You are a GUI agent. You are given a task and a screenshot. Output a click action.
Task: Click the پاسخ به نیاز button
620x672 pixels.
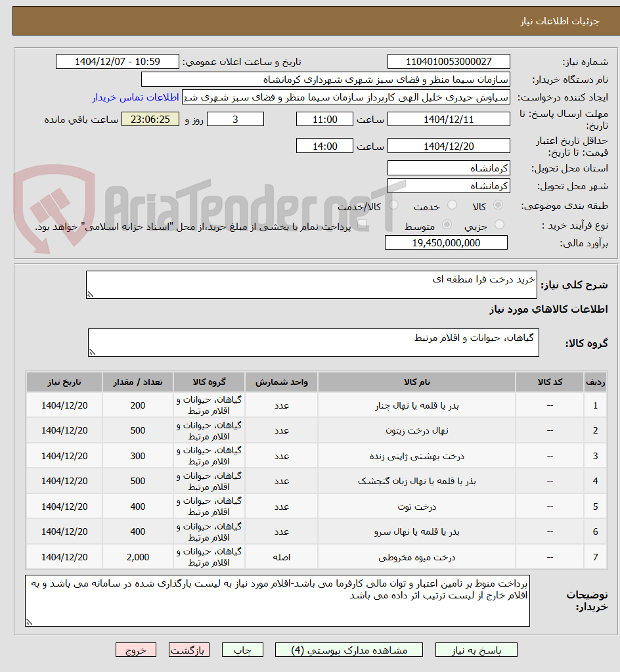[476, 650]
